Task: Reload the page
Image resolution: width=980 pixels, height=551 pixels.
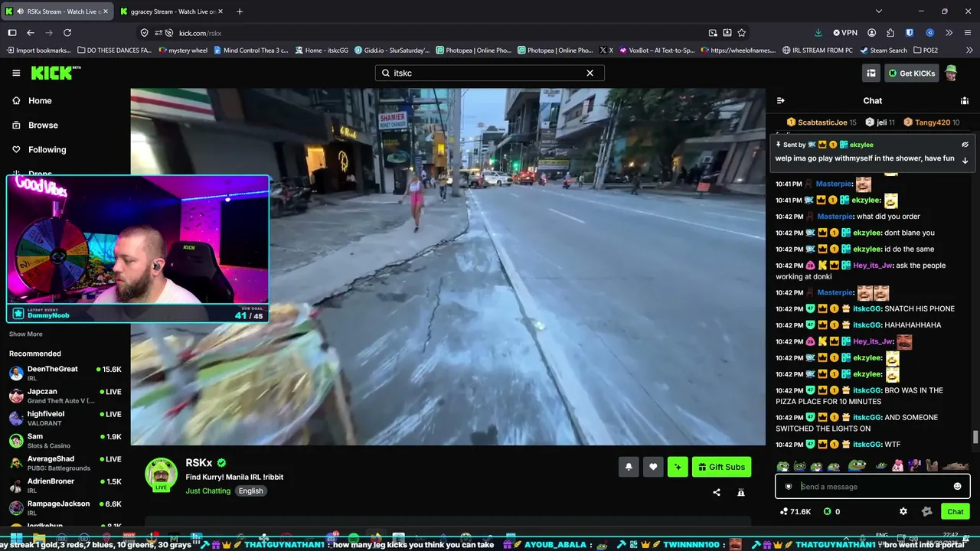Action: 67,33
